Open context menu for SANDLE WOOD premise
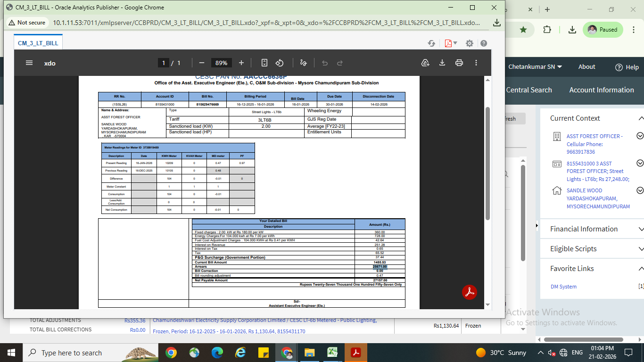The image size is (644, 362). [640, 191]
